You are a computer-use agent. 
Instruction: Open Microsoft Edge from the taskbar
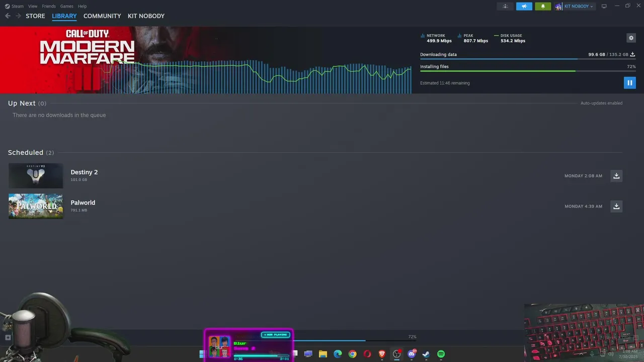(338, 354)
